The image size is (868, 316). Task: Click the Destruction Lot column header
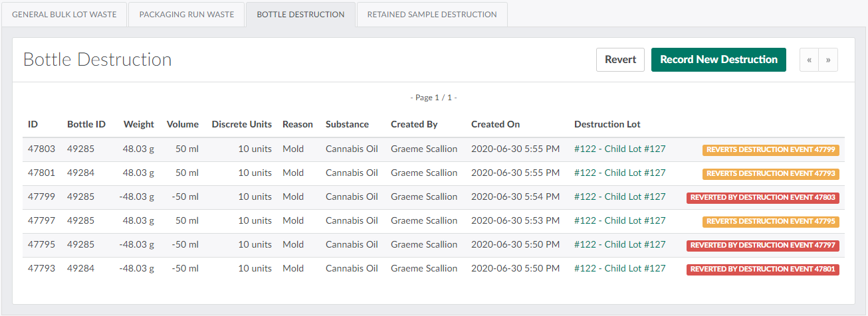coord(607,124)
